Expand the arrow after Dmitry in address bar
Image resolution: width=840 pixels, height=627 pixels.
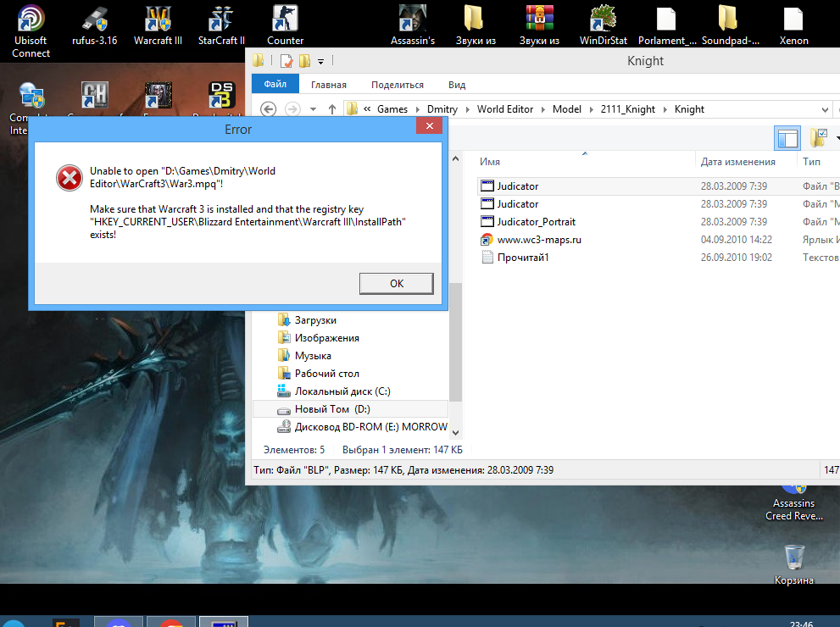(x=468, y=109)
